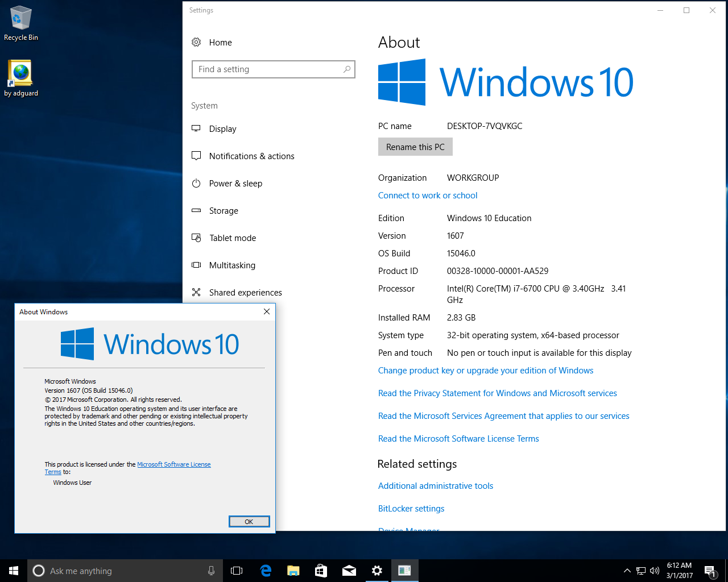
Task: Click OK in About Windows dialog
Action: click(x=249, y=522)
